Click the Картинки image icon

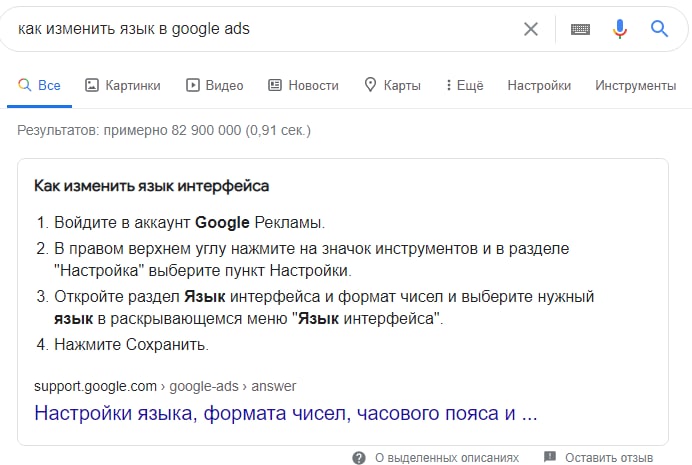92,85
